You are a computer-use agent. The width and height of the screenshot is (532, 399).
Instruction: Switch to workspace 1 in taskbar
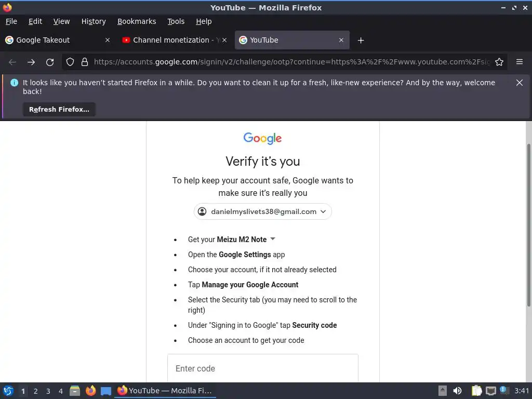click(x=23, y=391)
